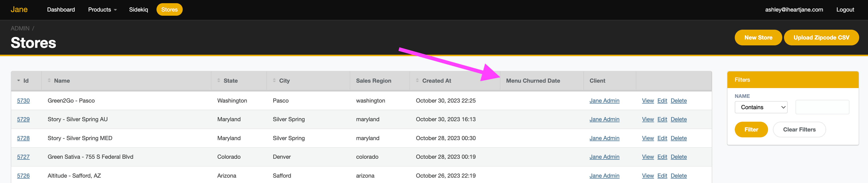868x183 pixels.
Task: Edit the Story - Silver Spring AU store
Action: coord(662,119)
